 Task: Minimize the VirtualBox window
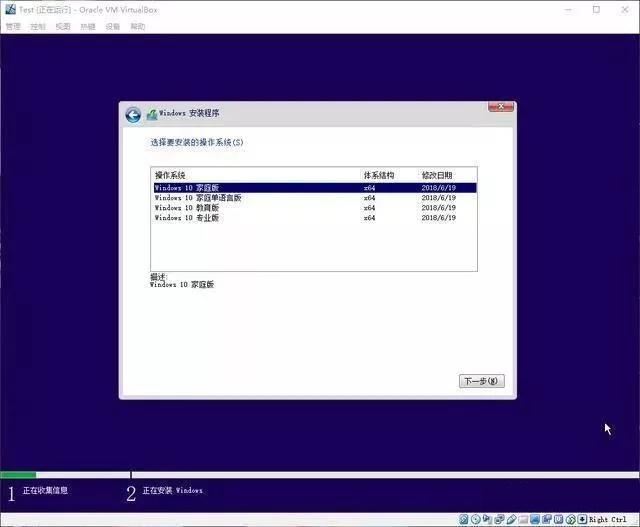(568, 9)
